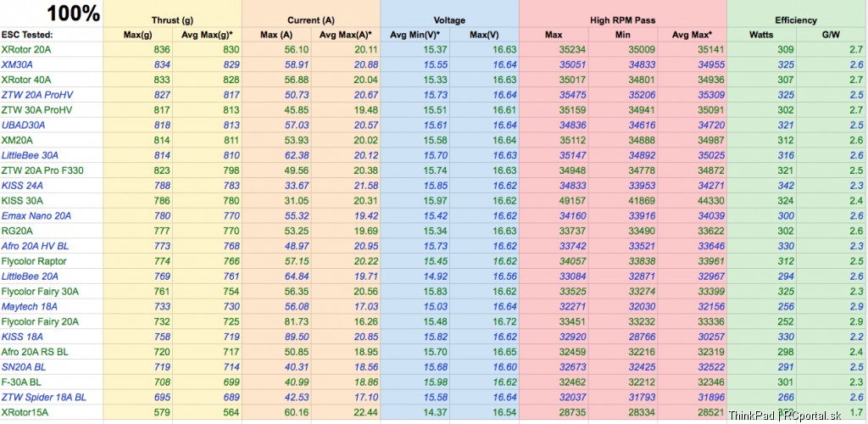Image resolution: width=868 pixels, height=424 pixels.
Task: Select the 798 Avg Max thrust value
Action: (232, 170)
